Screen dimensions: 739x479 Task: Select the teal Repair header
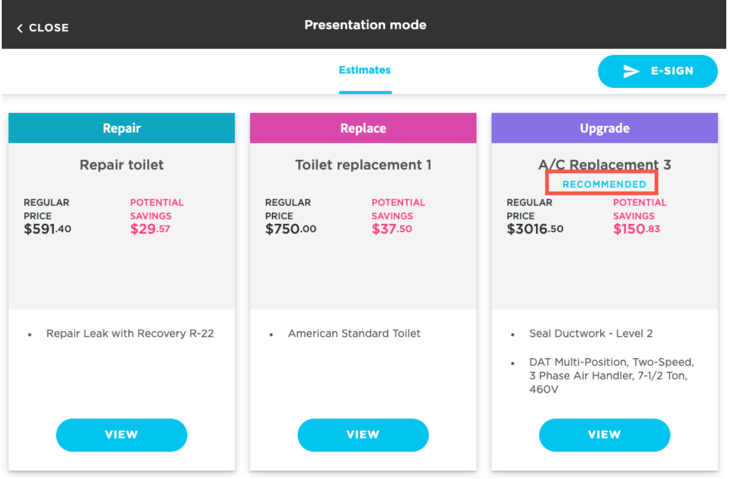point(122,128)
